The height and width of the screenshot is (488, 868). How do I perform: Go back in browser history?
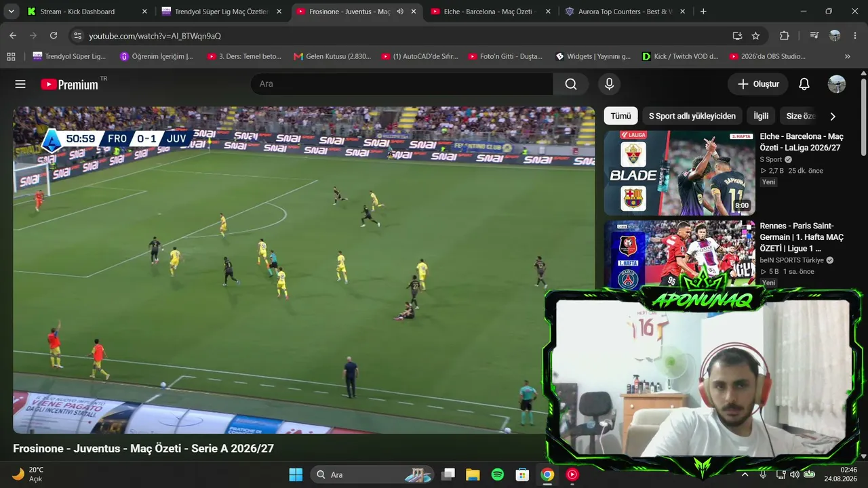point(13,35)
